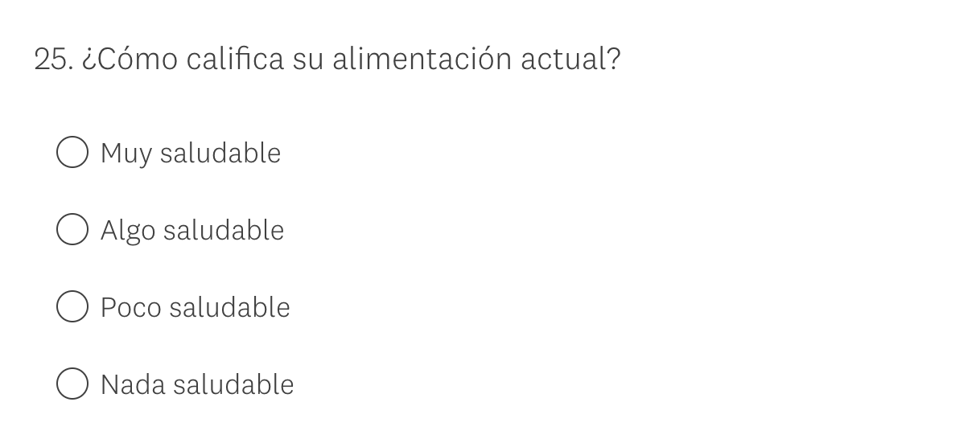
Task: Click the 'Nada saludable' label text
Action: point(197,384)
